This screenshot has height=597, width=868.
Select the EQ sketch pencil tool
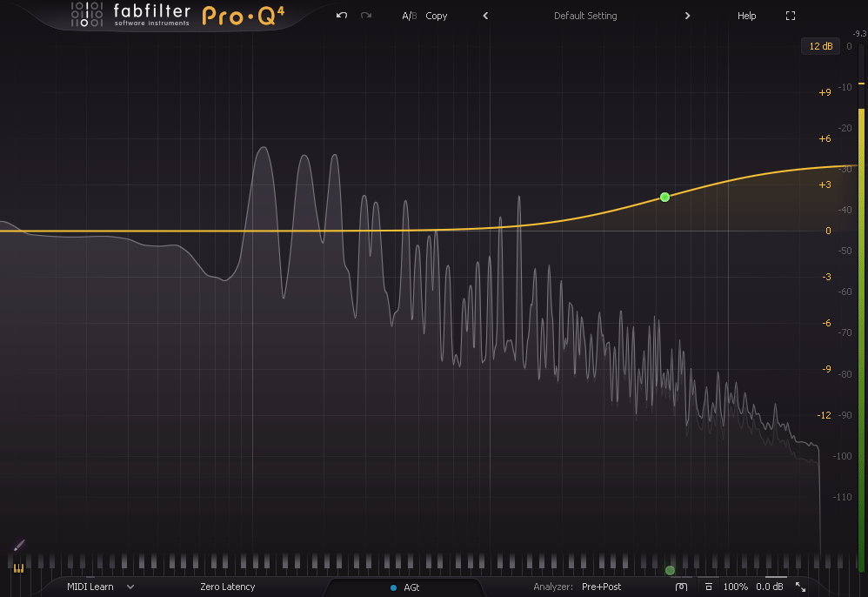coord(19,546)
